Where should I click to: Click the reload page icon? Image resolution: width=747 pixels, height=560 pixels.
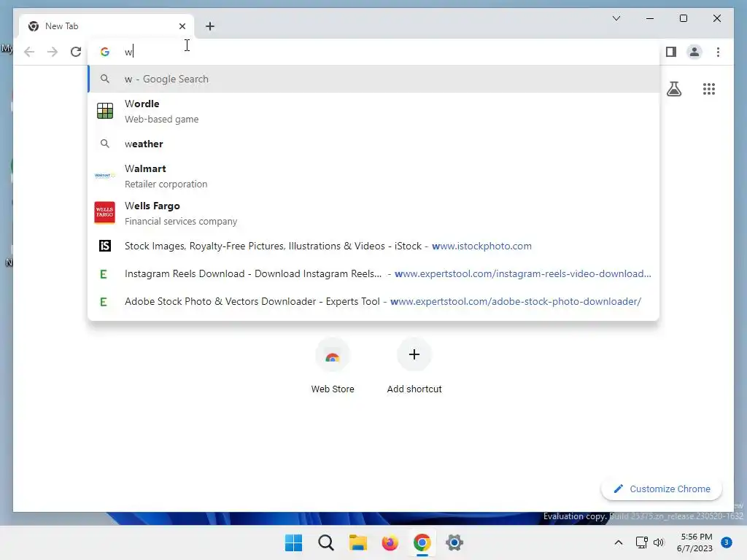pyautogui.click(x=76, y=52)
